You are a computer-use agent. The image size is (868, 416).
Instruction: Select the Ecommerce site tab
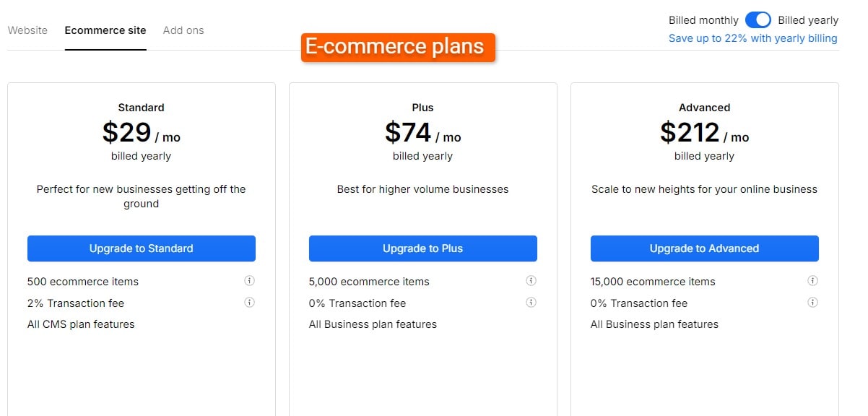pos(105,30)
